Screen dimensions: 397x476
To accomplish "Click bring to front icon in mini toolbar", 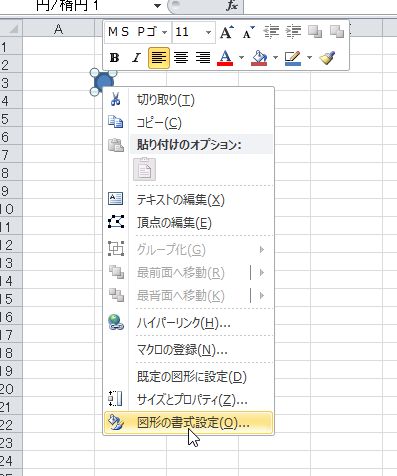I will pos(315,32).
